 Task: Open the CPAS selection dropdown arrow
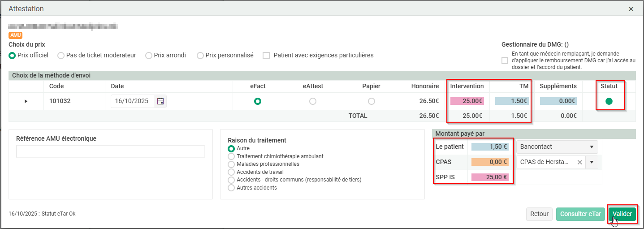point(592,162)
